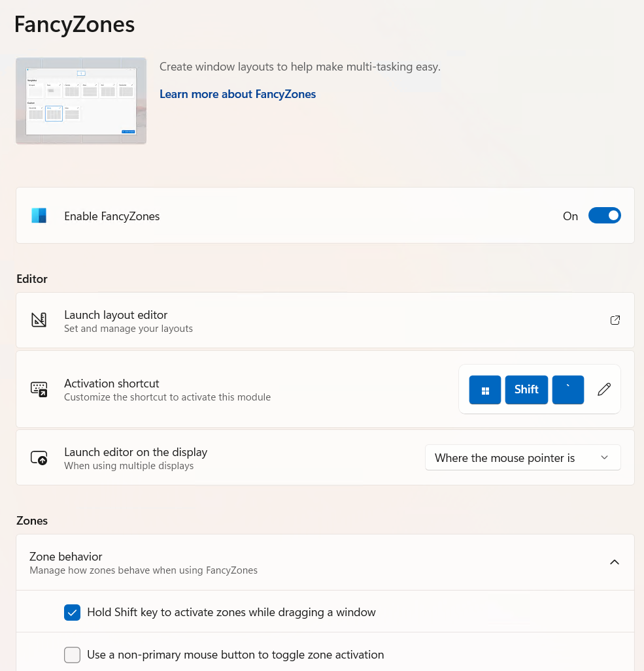Screen dimensions: 644x671
Task: Click the Launch layout editor notebook icon
Action: [39, 319]
